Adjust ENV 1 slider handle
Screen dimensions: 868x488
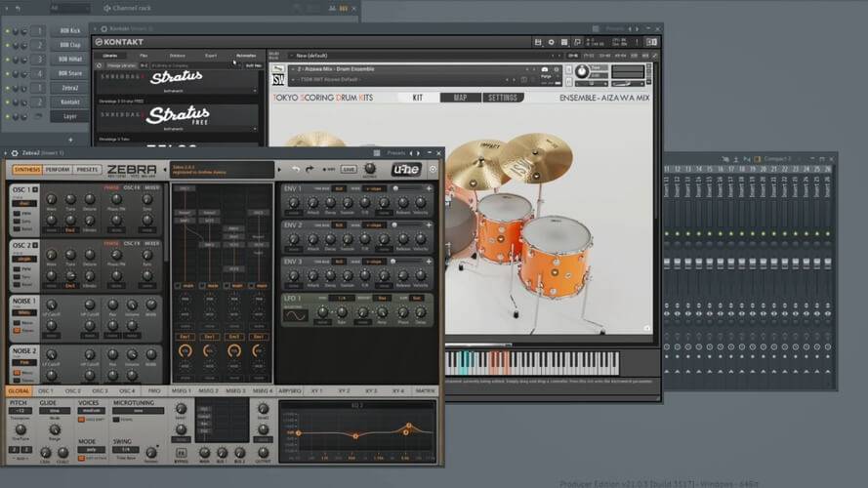point(395,188)
